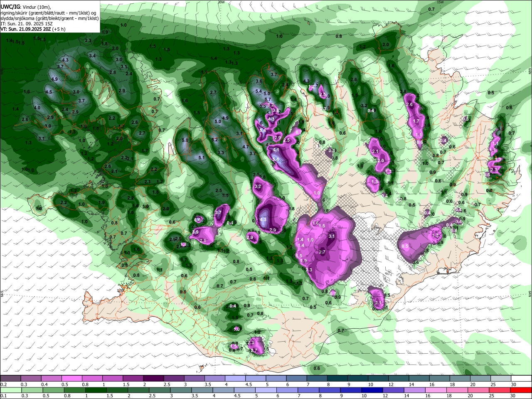Click the 4.5 precipitation value in the Westfjords

click(49, 92)
